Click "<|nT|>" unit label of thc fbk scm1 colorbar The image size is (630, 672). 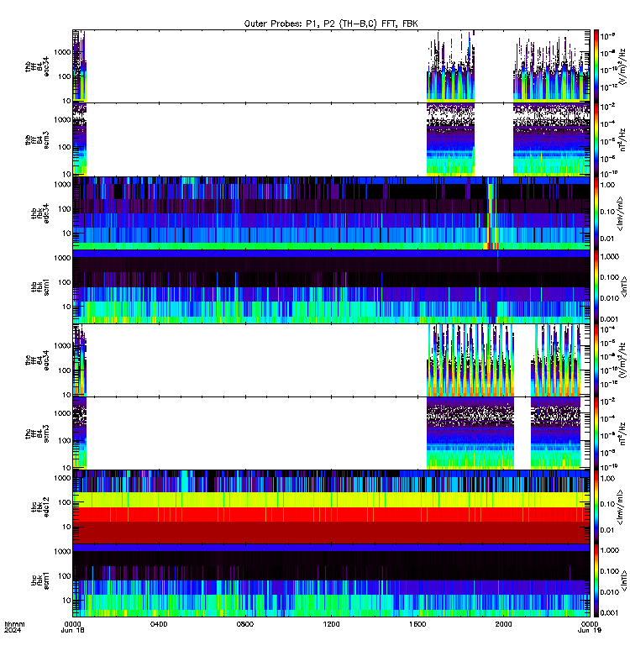pos(624,580)
